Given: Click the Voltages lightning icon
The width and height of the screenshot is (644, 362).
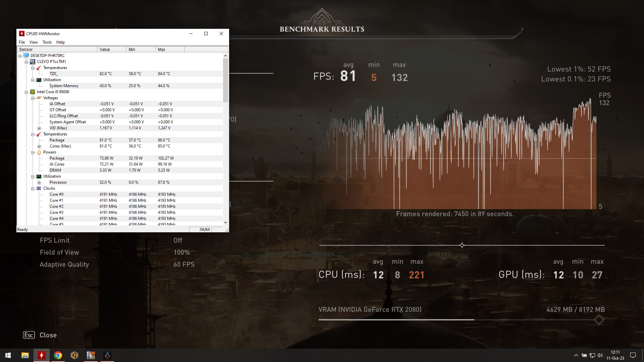Looking at the screenshot, I should [x=39, y=98].
